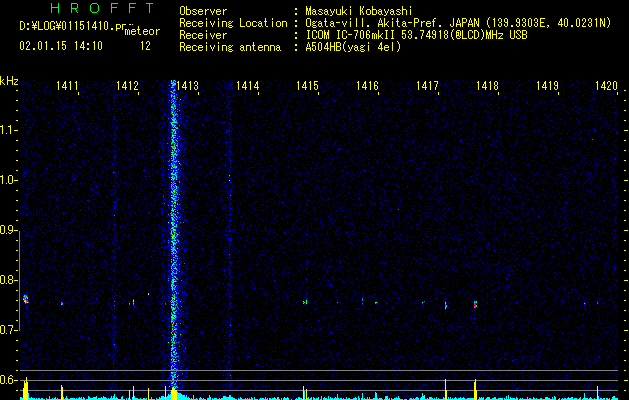Click the HROFFT title text
The image size is (629, 400).
click(x=102, y=8)
